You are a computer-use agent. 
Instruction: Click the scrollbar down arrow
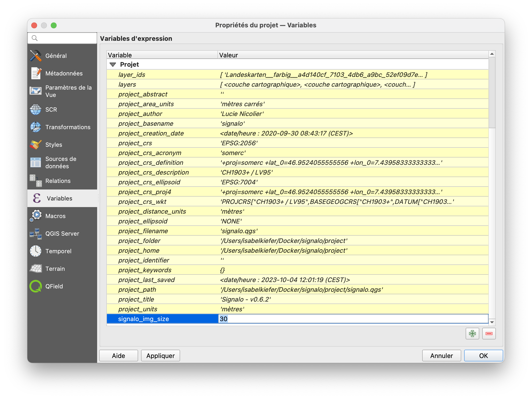pyautogui.click(x=492, y=322)
